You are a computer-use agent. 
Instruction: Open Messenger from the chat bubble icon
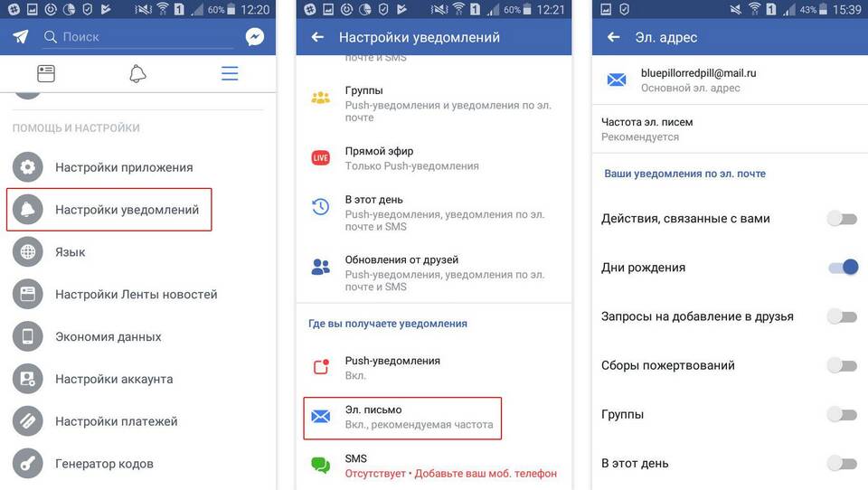(x=255, y=36)
